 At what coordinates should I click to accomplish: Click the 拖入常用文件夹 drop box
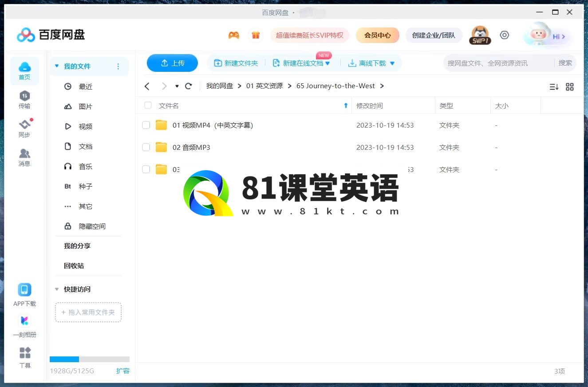click(x=88, y=312)
